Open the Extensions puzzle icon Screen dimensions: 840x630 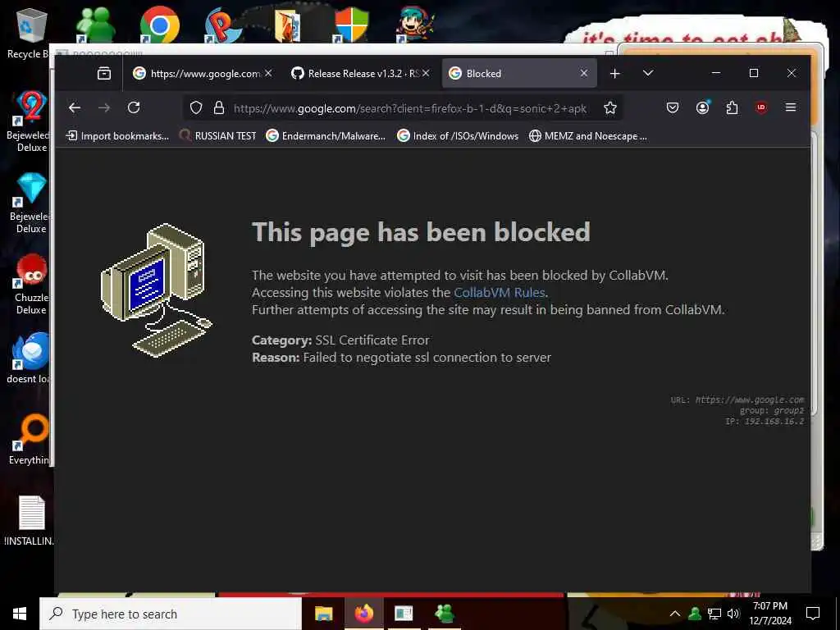pyautogui.click(x=732, y=107)
